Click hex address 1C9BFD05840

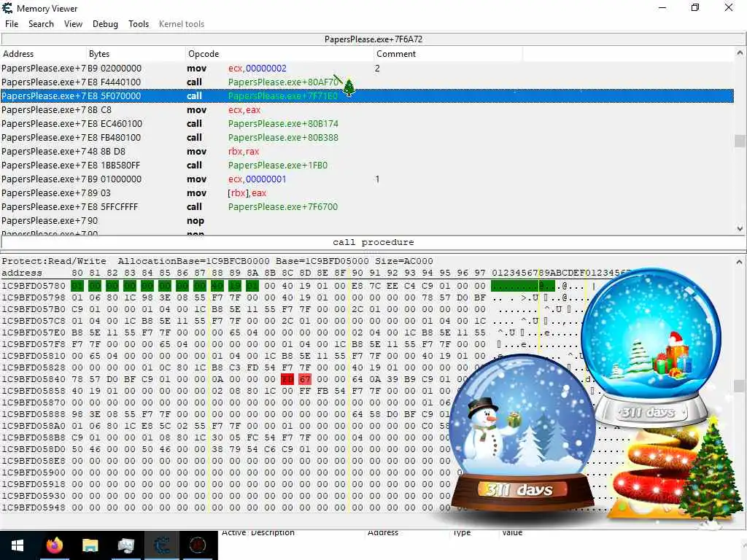pos(34,379)
